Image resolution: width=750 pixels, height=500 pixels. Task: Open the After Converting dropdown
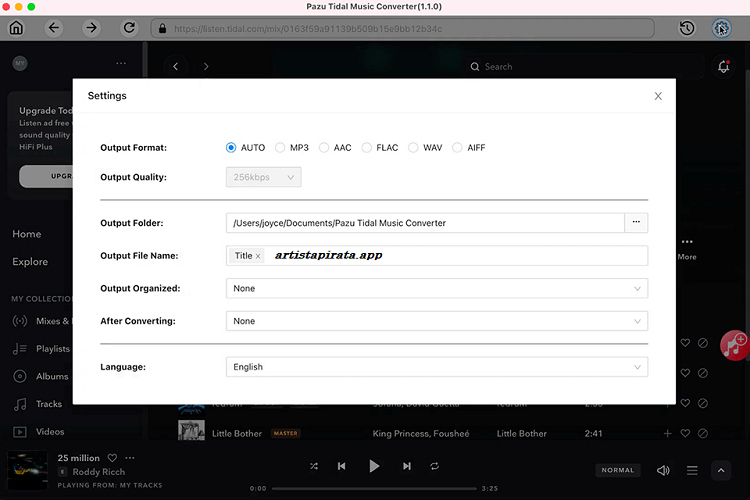click(437, 321)
